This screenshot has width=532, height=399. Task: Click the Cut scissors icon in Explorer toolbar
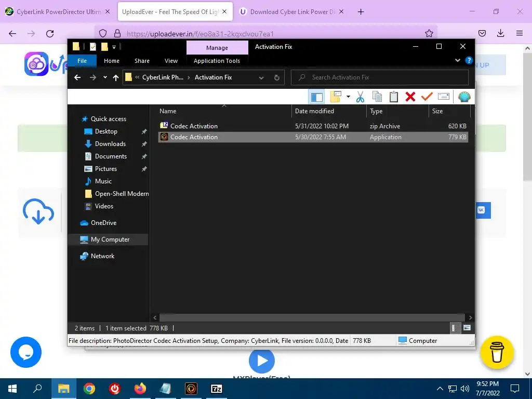point(360,97)
